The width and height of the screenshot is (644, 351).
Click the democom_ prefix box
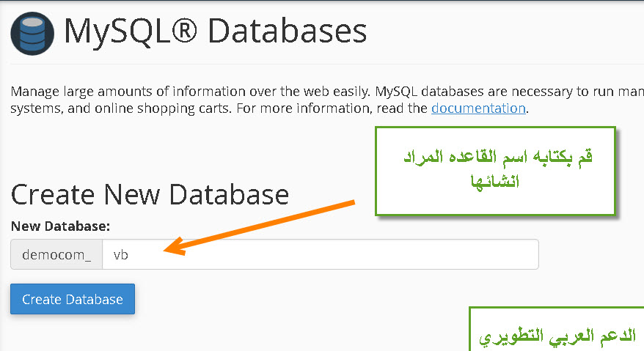point(56,254)
